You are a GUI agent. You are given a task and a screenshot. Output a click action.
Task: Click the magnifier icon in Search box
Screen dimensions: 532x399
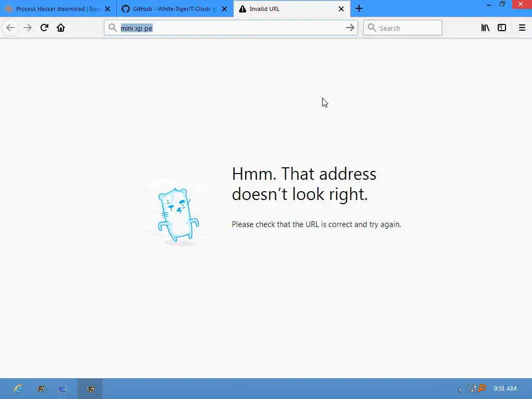click(x=372, y=28)
